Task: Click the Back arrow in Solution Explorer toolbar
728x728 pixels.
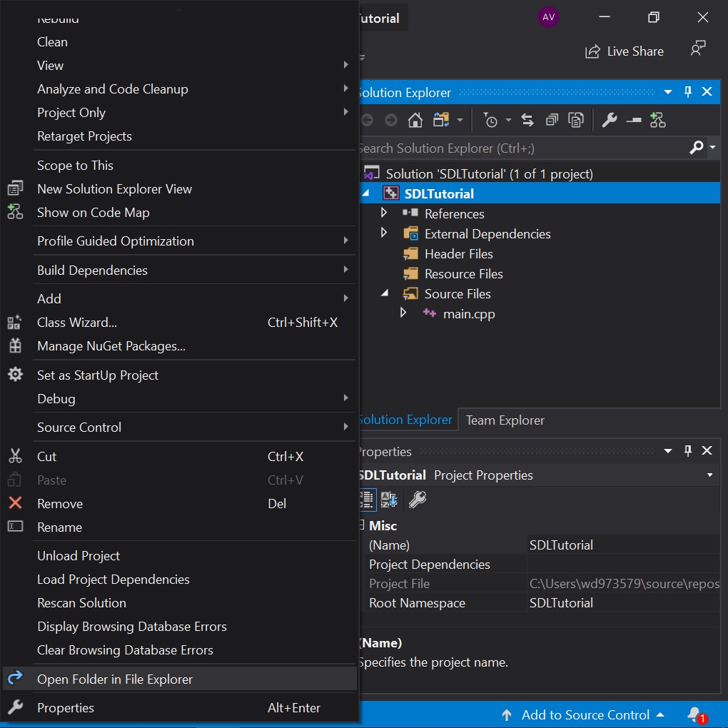Action: point(368,120)
